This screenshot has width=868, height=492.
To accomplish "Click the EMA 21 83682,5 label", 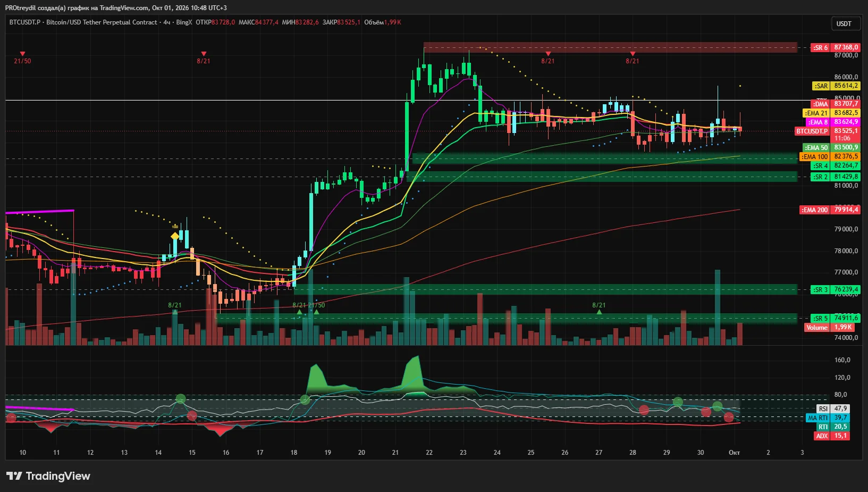I will coord(831,113).
